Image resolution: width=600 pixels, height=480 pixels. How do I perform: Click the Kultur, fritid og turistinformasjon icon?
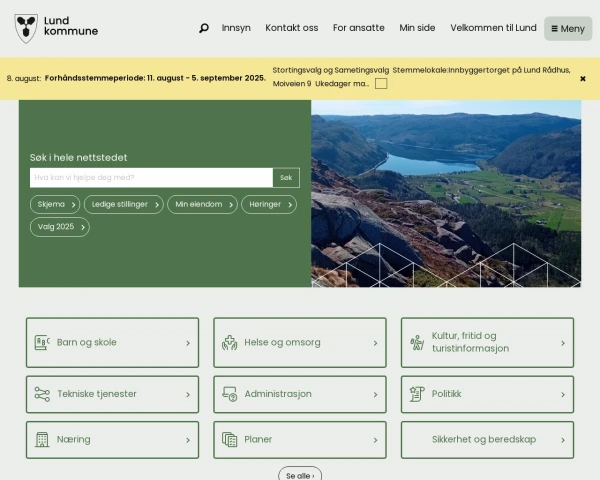[x=417, y=342]
